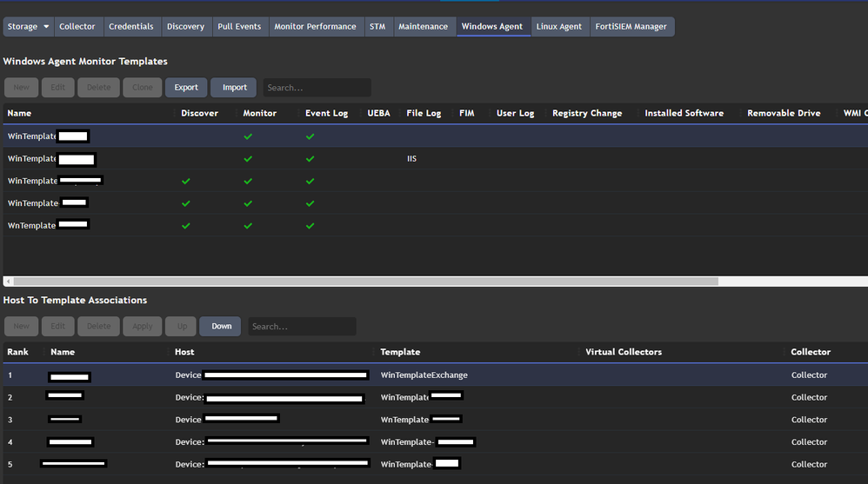This screenshot has height=484, width=868.
Task: Go to the Discovery tab
Action: click(185, 27)
